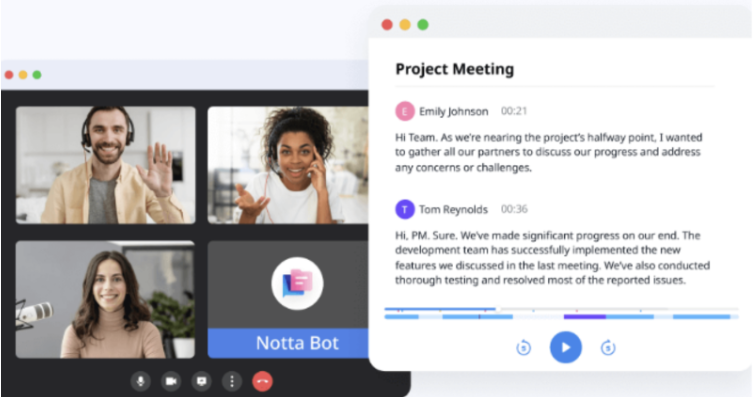
Task: Jump to timestamp 00:36 in transcript
Action: point(514,209)
